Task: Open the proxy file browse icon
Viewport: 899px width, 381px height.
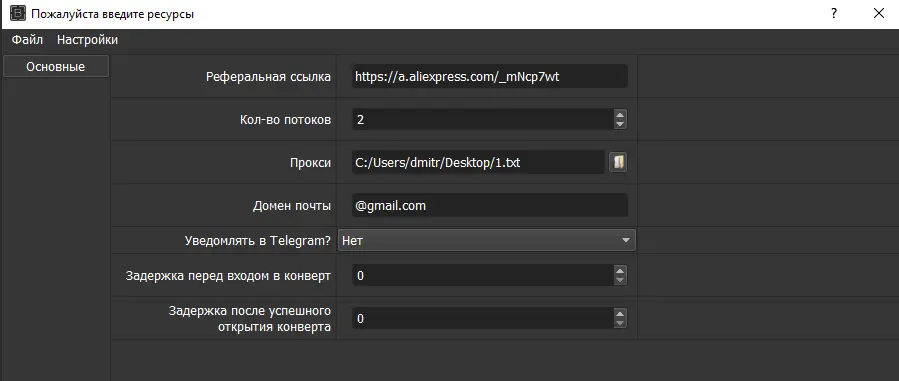Action: click(617, 162)
